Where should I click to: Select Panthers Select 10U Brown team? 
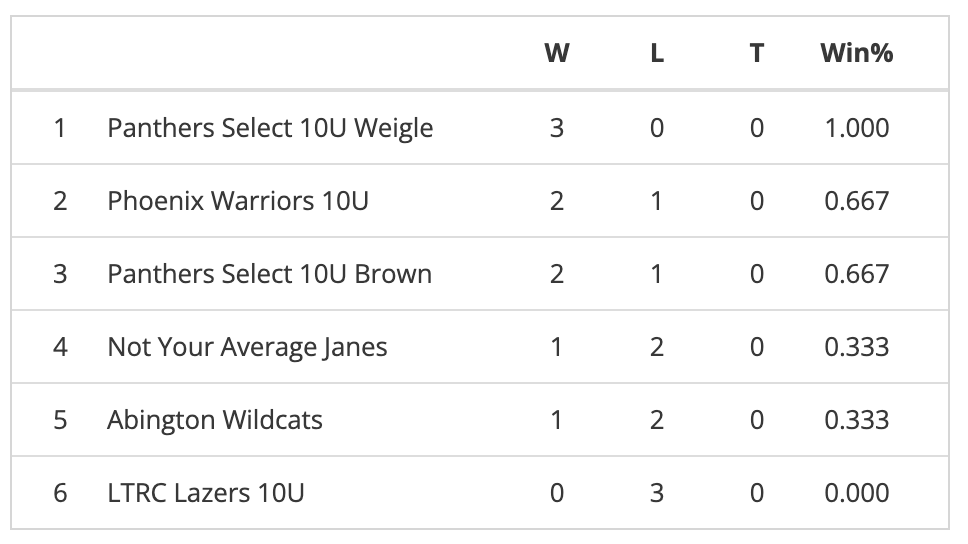point(269,274)
